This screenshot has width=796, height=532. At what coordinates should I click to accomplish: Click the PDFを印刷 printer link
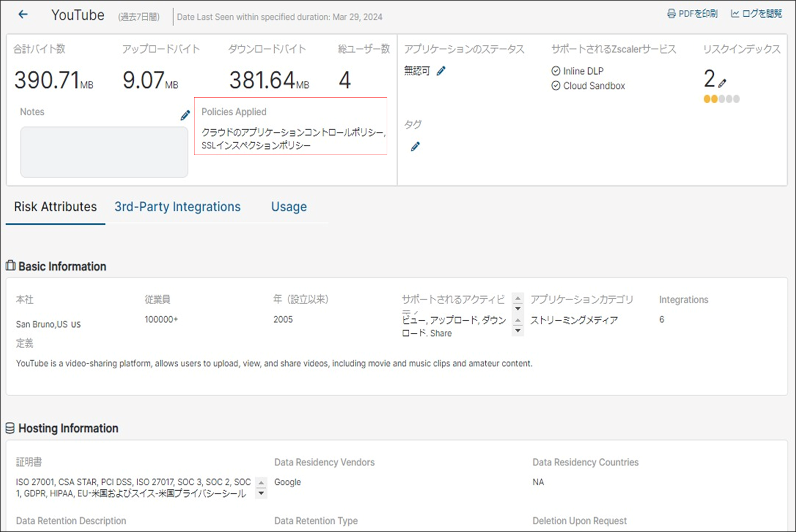tap(692, 14)
